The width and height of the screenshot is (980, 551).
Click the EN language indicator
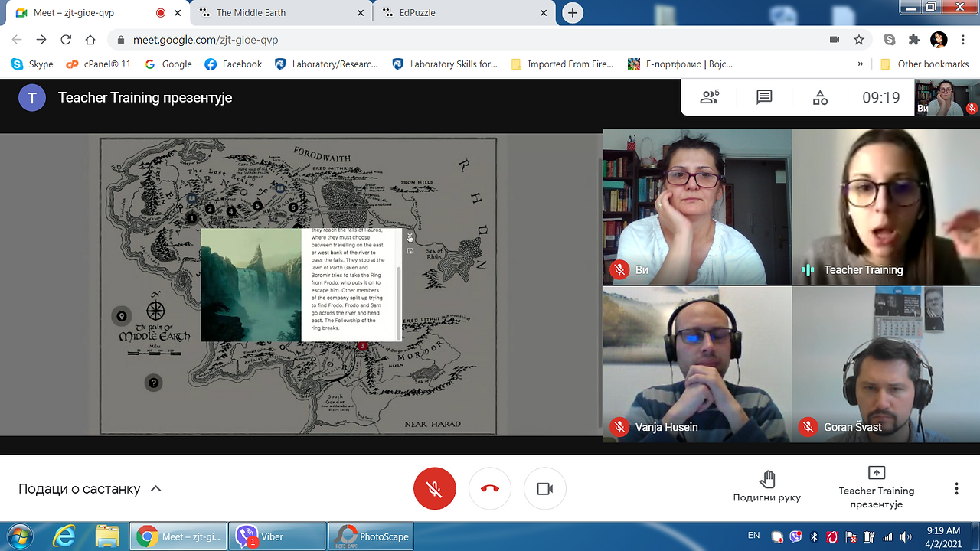(754, 535)
